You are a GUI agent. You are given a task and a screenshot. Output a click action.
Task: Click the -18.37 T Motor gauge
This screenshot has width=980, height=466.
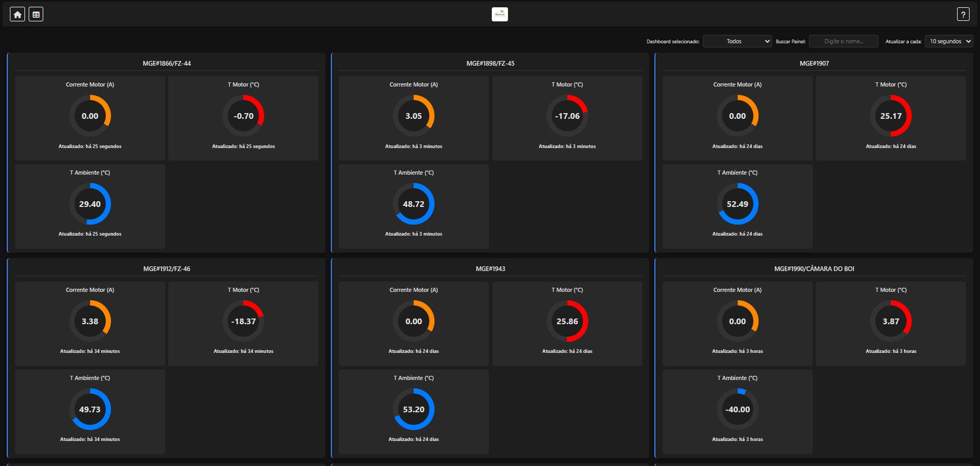pos(243,321)
